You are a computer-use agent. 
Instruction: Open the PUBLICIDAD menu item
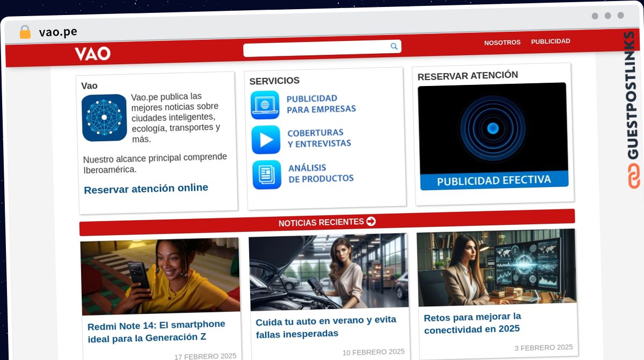click(551, 41)
